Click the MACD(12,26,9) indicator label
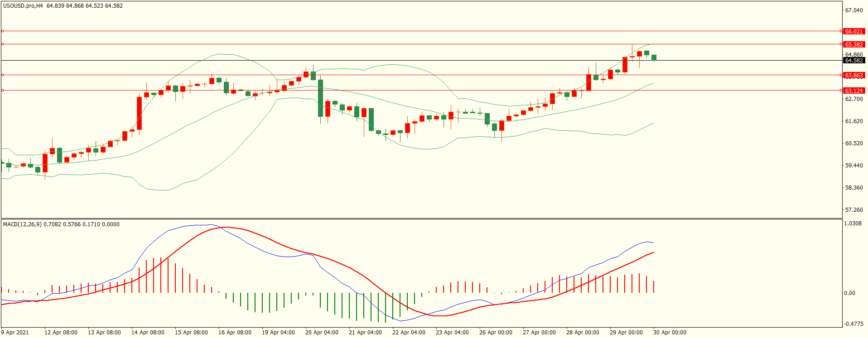This screenshot has height=338, width=868. pos(23,224)
